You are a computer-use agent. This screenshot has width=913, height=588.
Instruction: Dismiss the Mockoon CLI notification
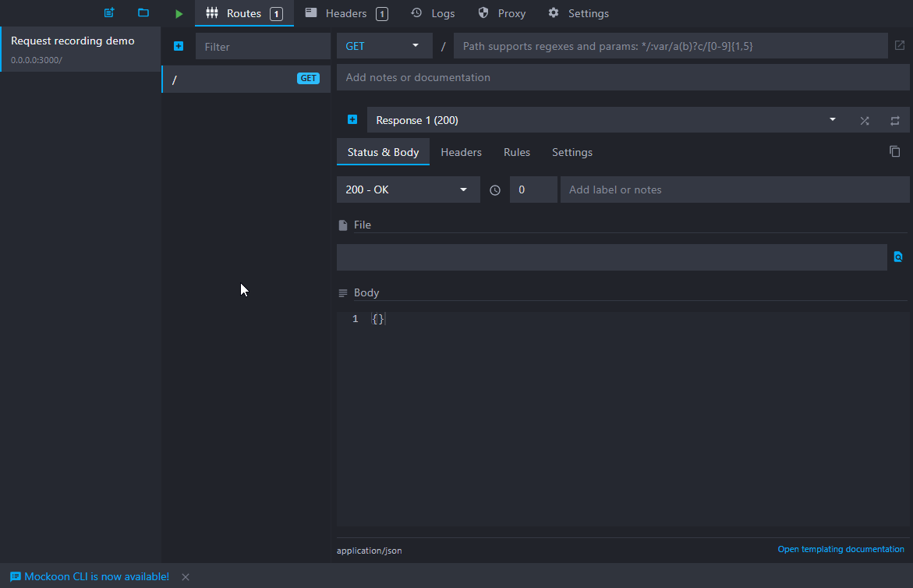tap(186, 577)
